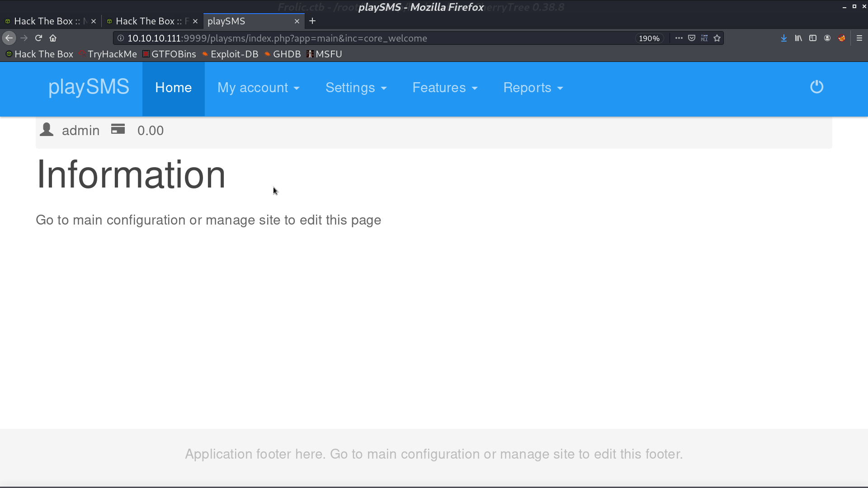Click the 'Go to main configuration' page text
This screenshot has width=868, height=488.
coord(208,220)
